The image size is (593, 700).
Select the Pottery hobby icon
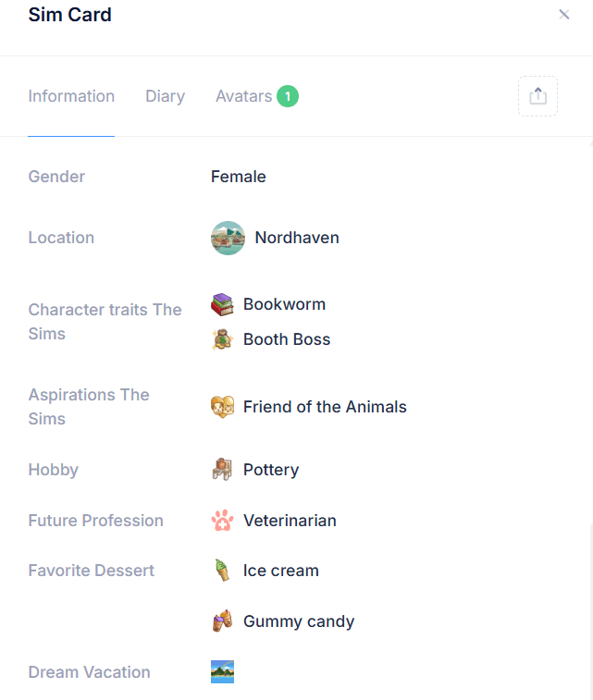coord(222,470)
